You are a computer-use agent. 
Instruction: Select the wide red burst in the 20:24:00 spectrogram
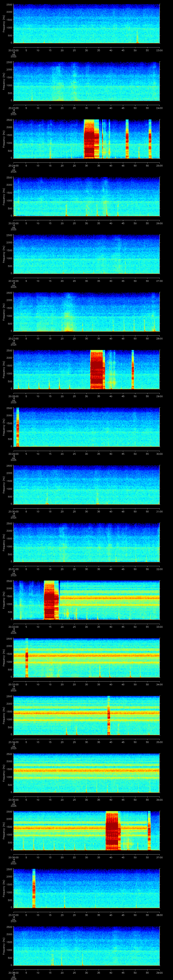pos(91,139)
